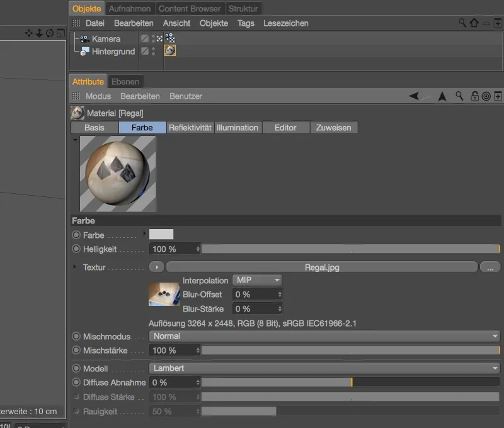The height and width of the screenshot is (428, 504).
Task: Open the texture browse button next to Regal.jpg
Action: [490, 267]
